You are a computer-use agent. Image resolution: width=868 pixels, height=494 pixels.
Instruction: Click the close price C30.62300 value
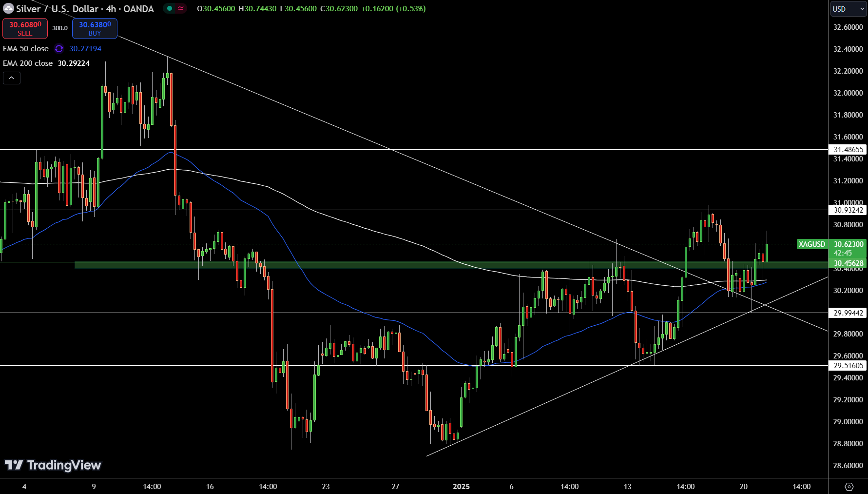coord(339,9)
